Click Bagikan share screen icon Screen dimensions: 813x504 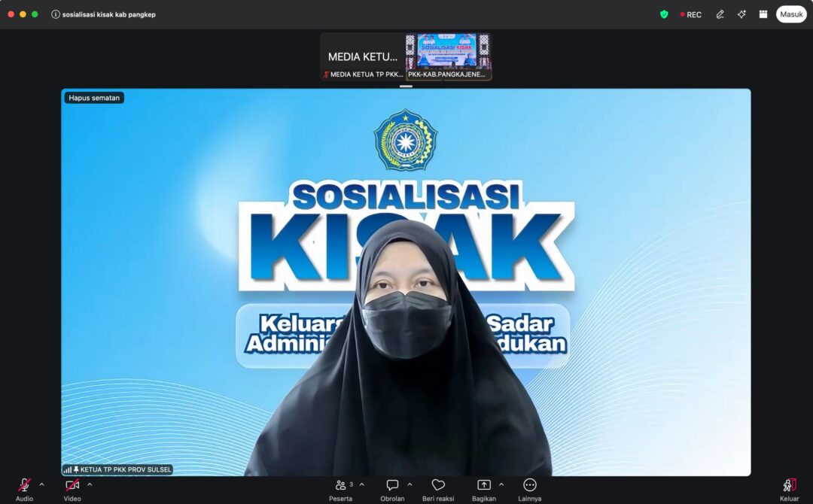(484, 485)
